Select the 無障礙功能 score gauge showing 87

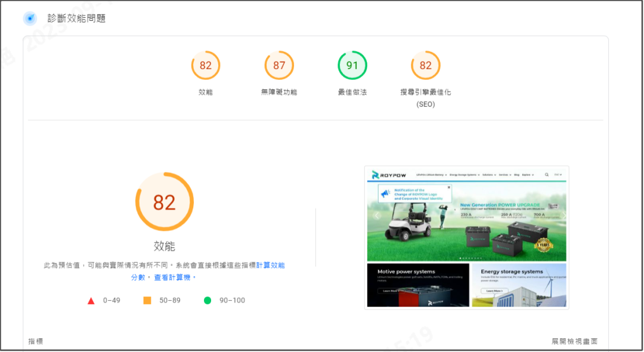[x=279, y=66]
